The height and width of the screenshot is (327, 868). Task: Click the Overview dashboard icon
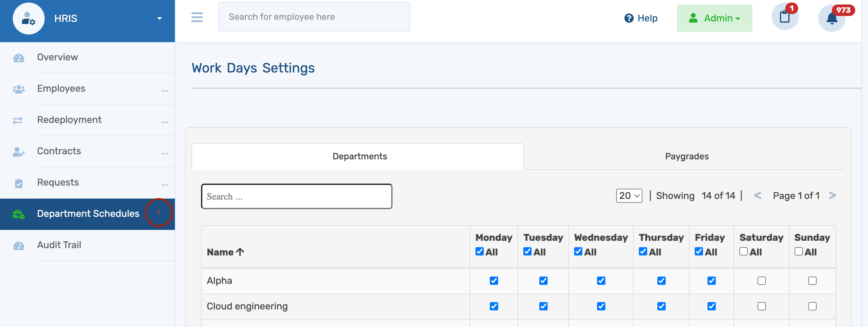pos(19,58)
